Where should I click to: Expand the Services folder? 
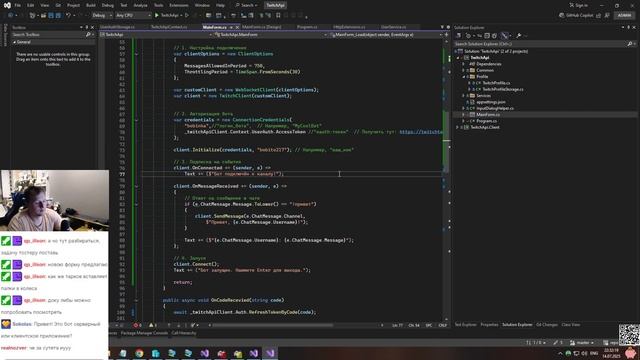(x=463, y=96)
